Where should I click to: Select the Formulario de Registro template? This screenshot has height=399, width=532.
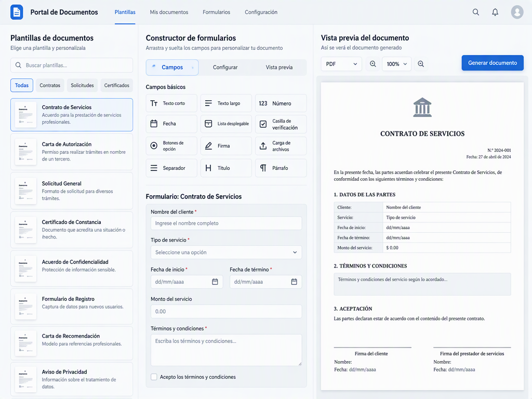click(72, 307)
